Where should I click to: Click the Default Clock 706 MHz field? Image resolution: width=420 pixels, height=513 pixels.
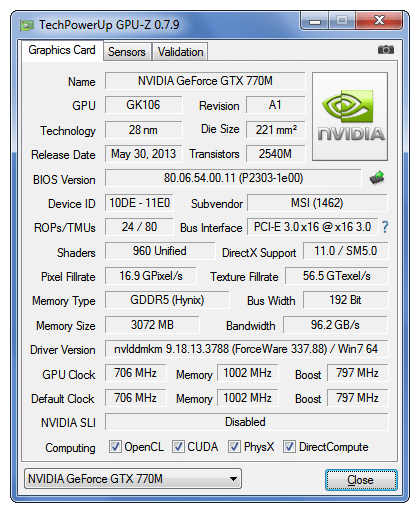pyautogui.click(x=135, y=398)
